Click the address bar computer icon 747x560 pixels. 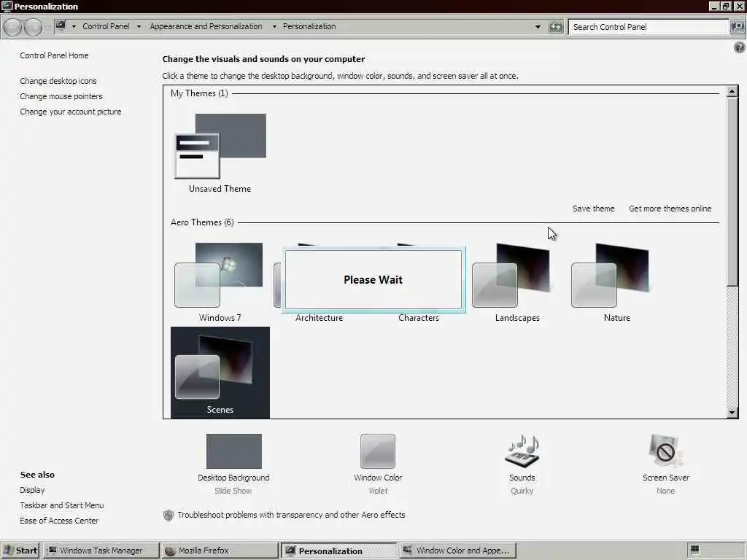[x=61, y=26]
